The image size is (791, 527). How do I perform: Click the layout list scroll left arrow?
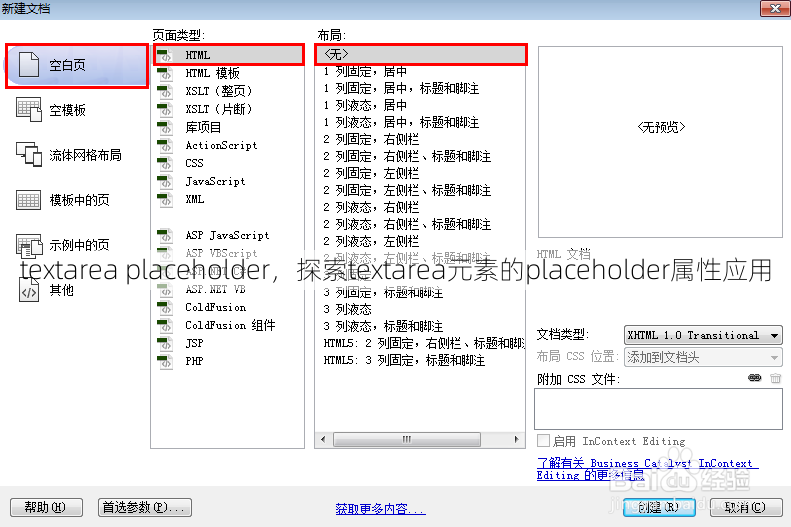click(x=323, y=439)
